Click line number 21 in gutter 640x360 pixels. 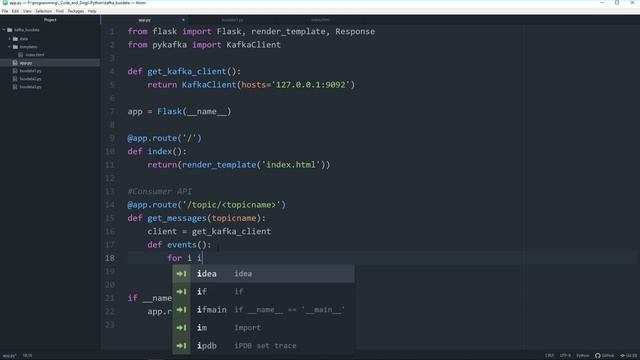coord(110,298)
